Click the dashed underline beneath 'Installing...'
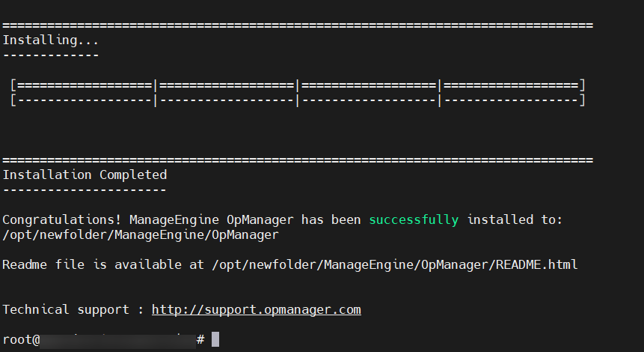The width and height of the screenshot is (644, 352). click(x=50, y=55)
